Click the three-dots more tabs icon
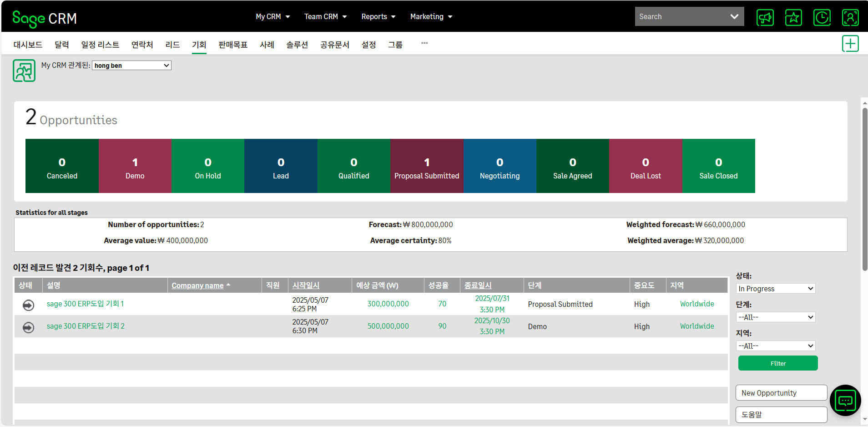868x427 pixels. click(x=424, y=43)
